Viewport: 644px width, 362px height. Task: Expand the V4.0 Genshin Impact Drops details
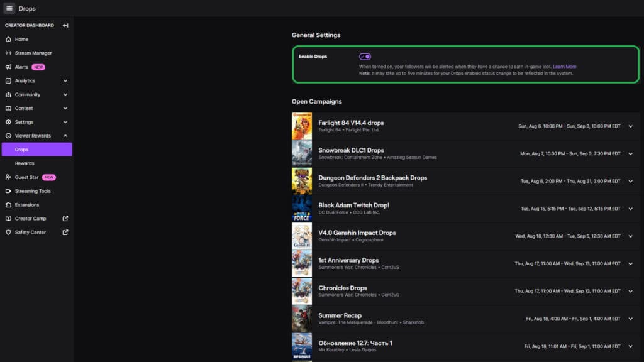(x=631, y=236)
